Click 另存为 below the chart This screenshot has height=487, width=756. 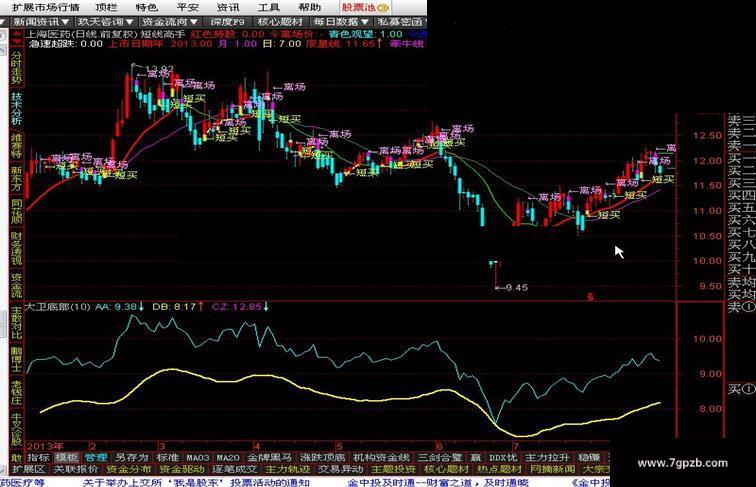coord(132,457)
